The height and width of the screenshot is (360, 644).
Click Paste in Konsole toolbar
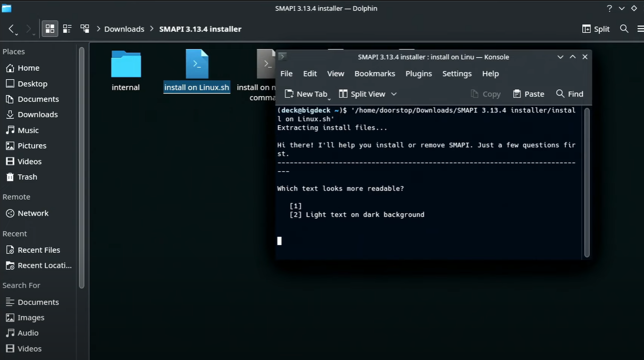[528, 94]
